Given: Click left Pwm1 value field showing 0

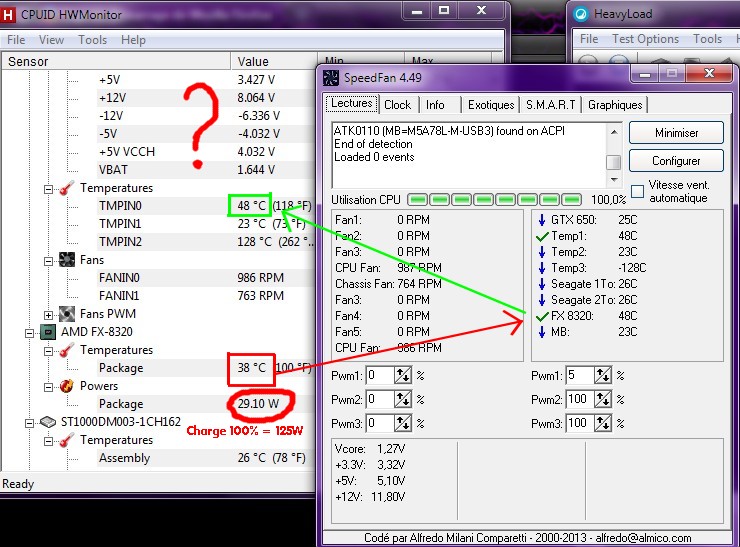Looking at the screenshot, I should [x=379, y=376].
